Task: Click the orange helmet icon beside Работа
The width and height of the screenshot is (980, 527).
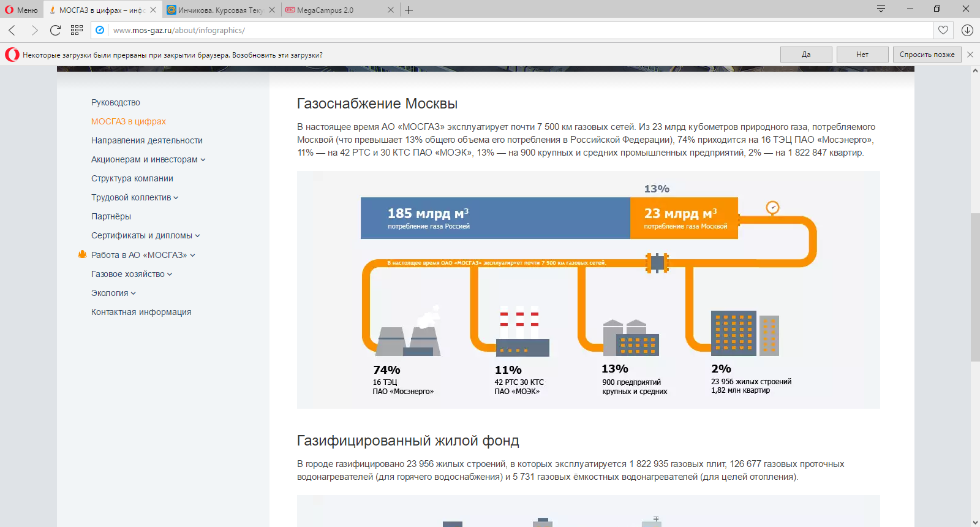Action: [83, 254]
